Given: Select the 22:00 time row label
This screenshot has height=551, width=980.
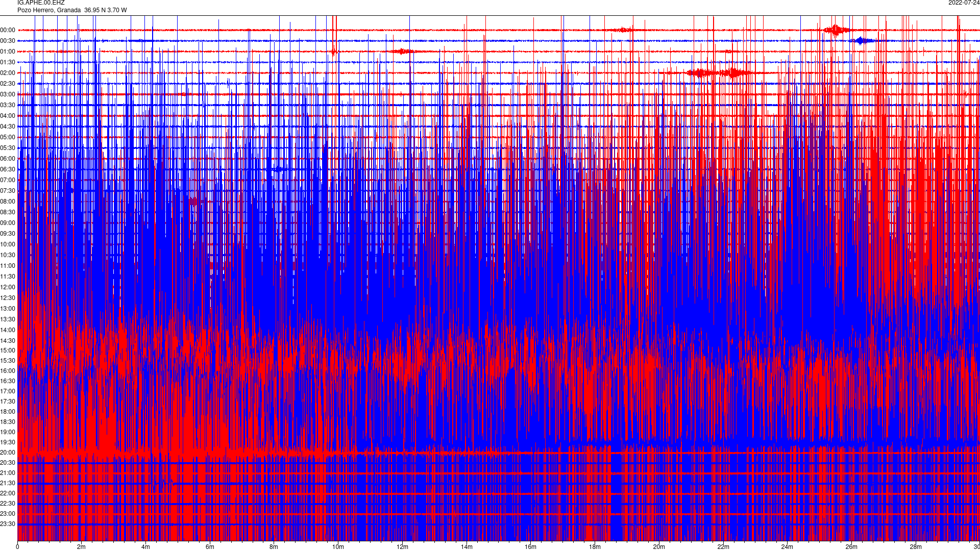Looking at the screenshot, I should 8,493.
